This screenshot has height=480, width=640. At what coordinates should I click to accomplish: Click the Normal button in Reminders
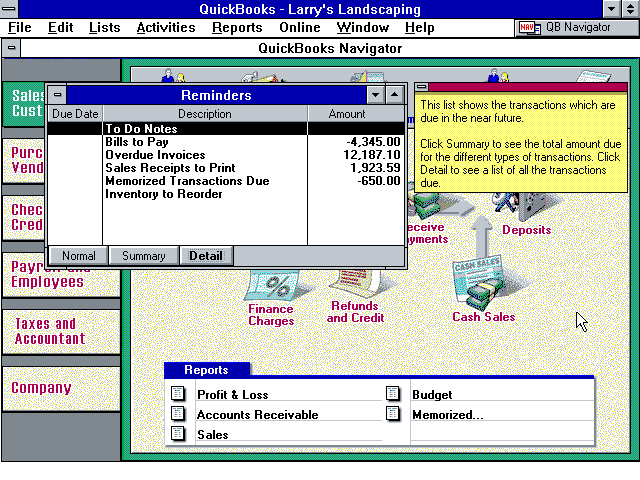[x=78, y=256]
